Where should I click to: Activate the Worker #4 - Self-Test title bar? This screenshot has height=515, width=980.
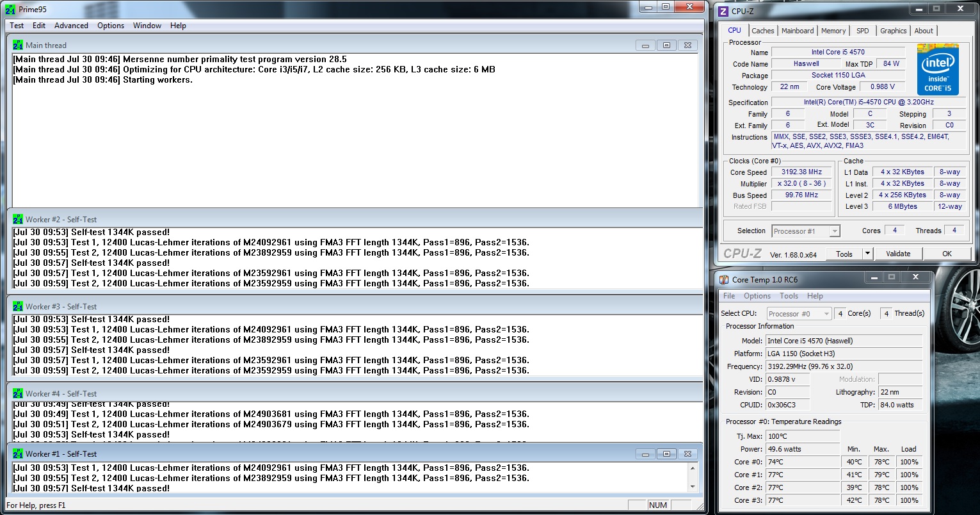point(355,394)
